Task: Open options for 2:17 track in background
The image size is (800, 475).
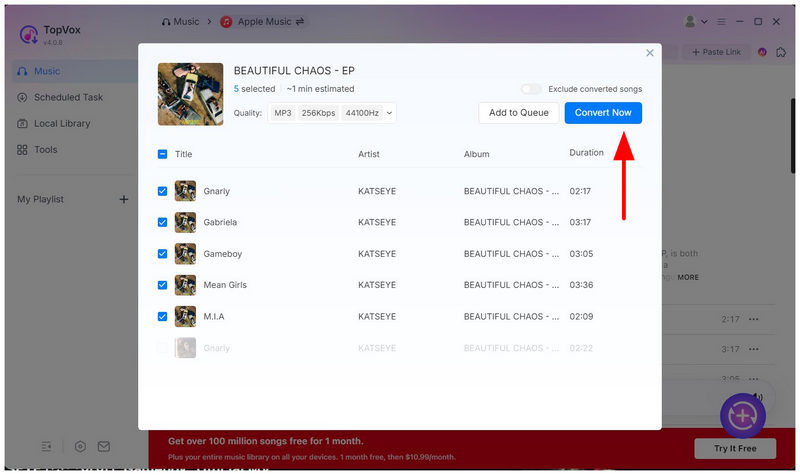Action: [754, 319]
